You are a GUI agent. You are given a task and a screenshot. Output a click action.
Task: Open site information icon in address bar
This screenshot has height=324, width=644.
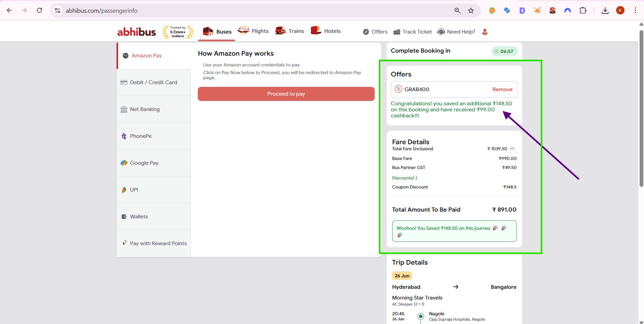click(58, 10)
